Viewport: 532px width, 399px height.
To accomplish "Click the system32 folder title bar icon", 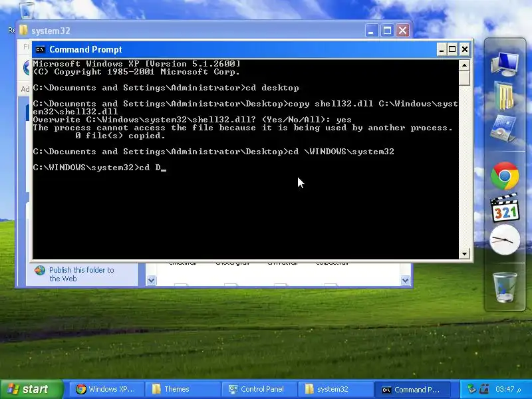I will (23, 30).
